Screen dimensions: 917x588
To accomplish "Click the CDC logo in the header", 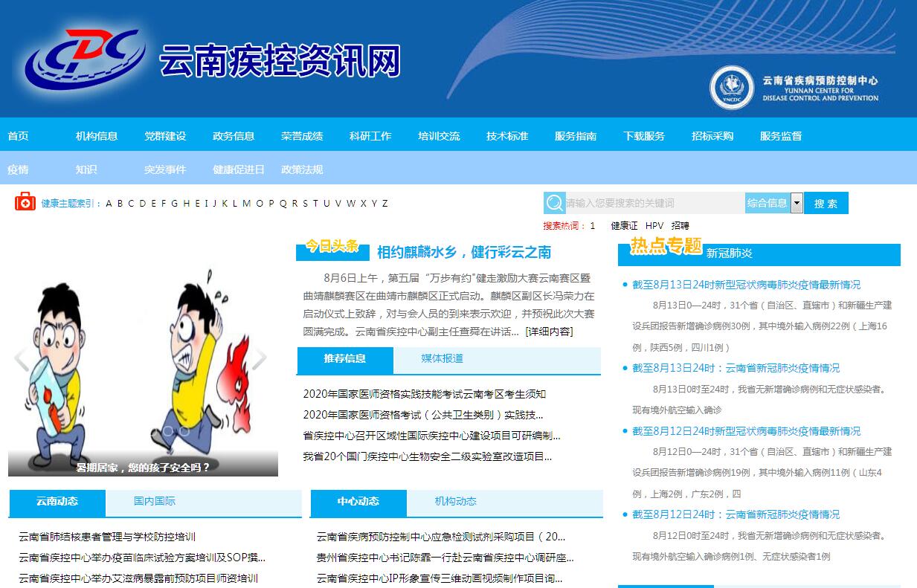I will click(x=83, y=59).
